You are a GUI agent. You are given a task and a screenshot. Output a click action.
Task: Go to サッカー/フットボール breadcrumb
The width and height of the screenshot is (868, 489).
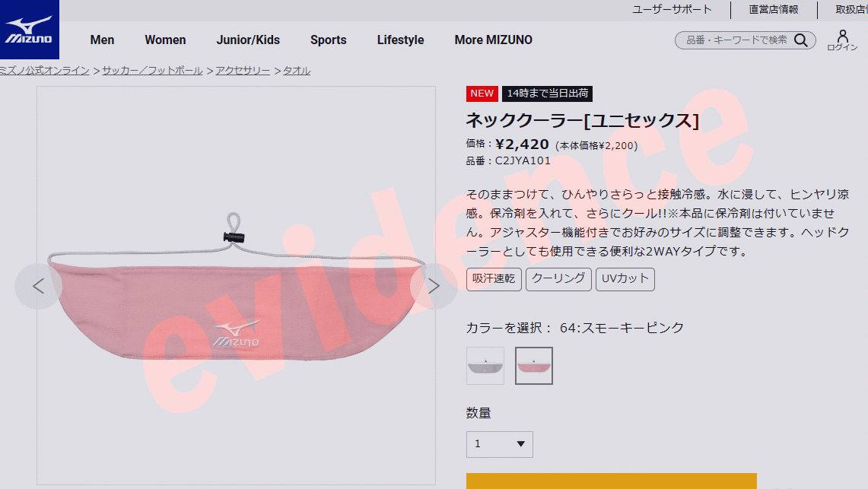152,70
